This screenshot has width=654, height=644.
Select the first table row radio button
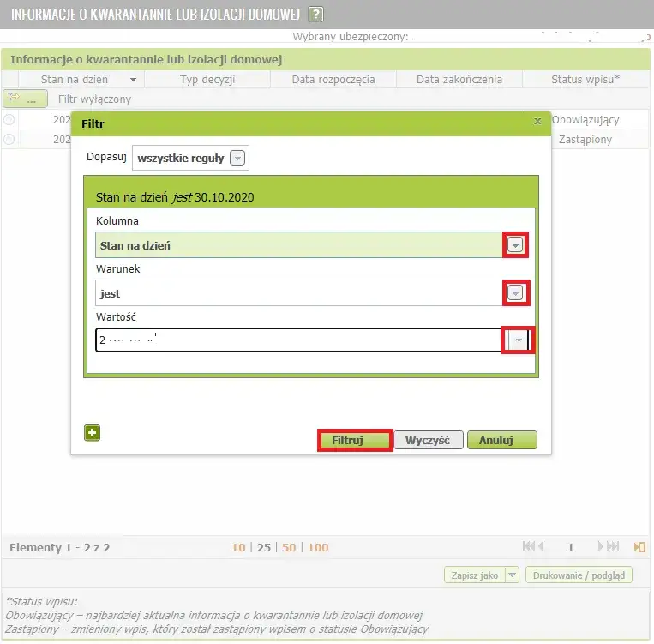[x=9, y=120]
